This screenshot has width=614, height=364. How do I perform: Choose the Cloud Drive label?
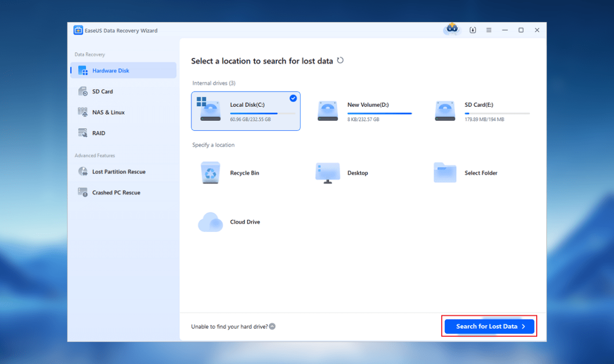245,222
